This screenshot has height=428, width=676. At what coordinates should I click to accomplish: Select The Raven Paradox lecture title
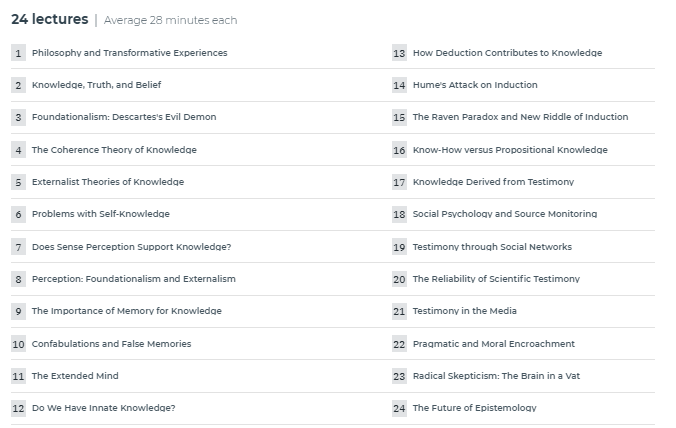520,117
